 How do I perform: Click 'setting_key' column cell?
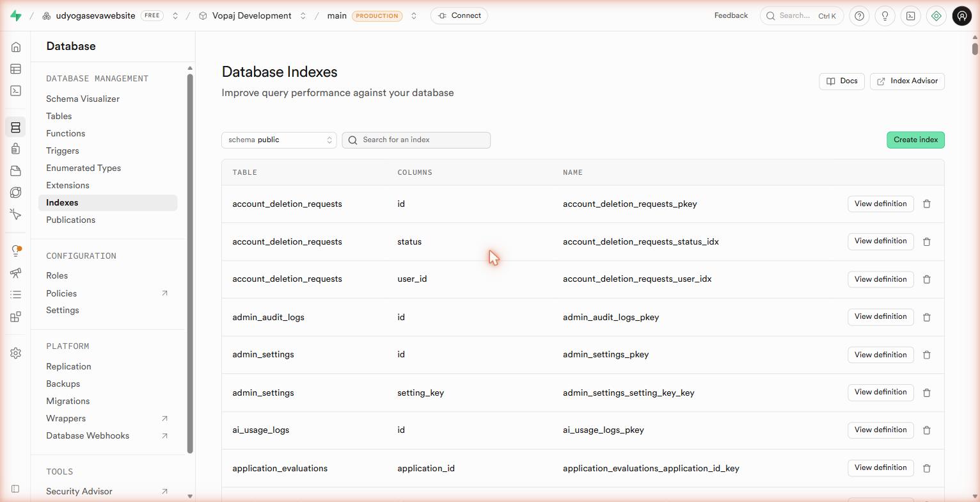420,393
